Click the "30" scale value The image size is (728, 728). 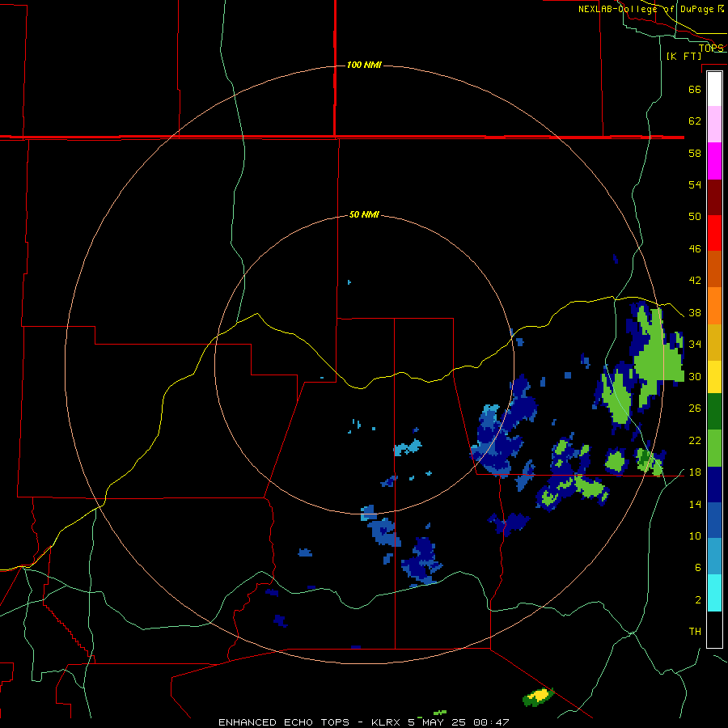pos(695,376)
